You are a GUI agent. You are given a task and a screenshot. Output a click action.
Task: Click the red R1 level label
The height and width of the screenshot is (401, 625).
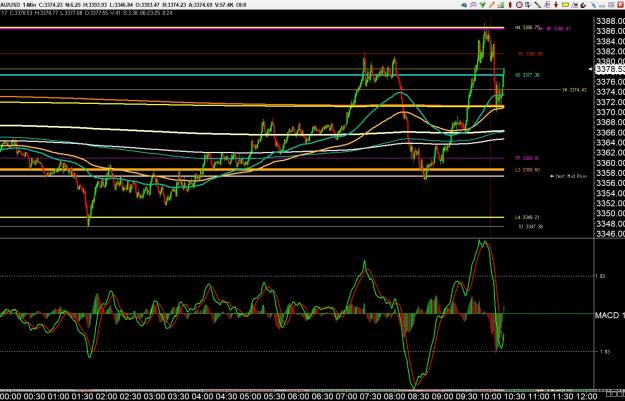click(531, 54)
